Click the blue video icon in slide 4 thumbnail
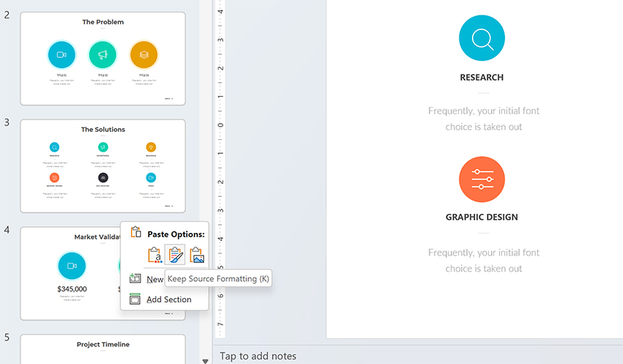 pos(72,266)
